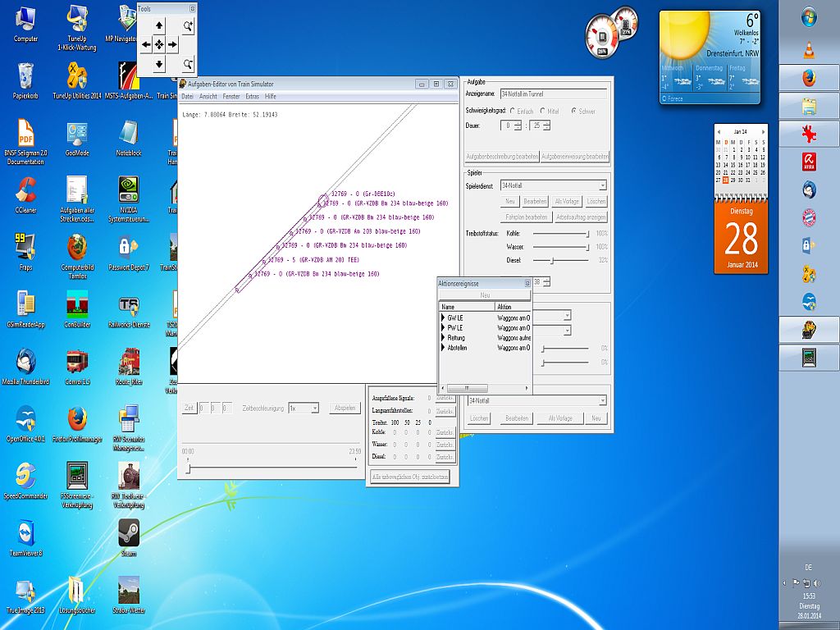Click the Anzeigename text field
840x630 pixels.
[x=553, y=94]
